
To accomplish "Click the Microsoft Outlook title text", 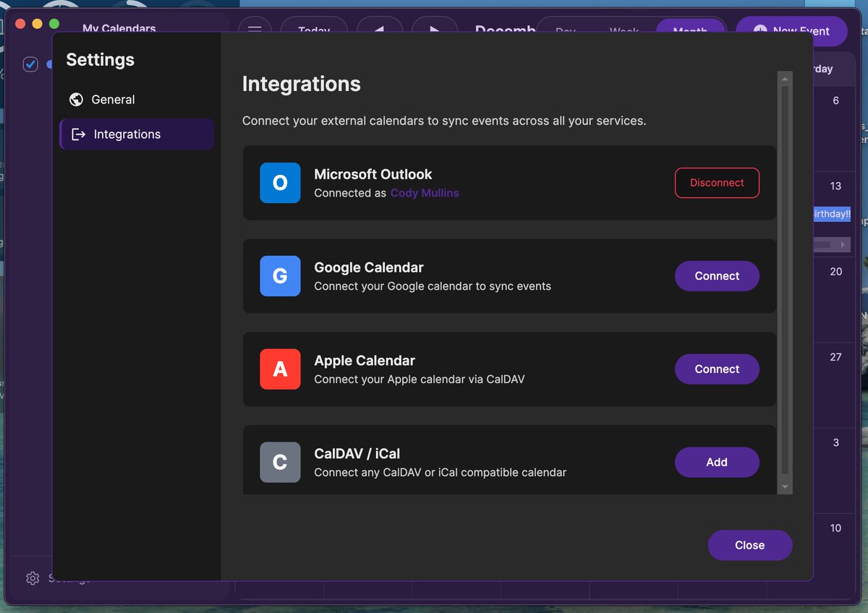I will coord(373,174).
